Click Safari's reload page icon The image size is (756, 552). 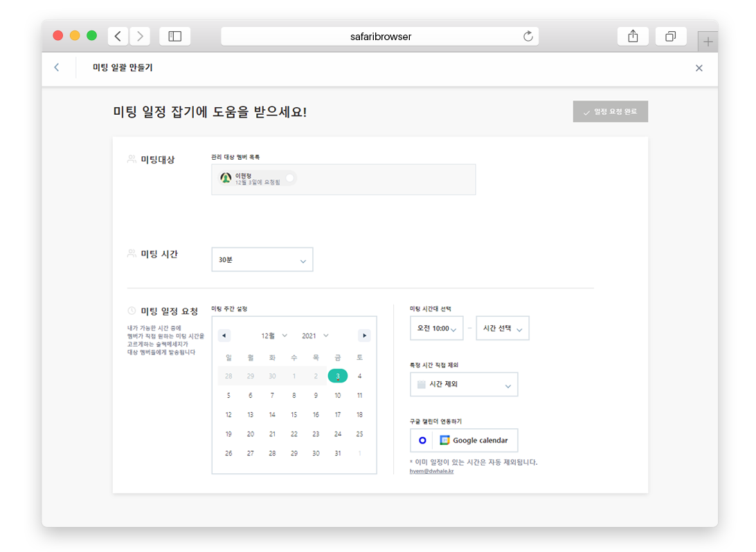click(528, 36)
